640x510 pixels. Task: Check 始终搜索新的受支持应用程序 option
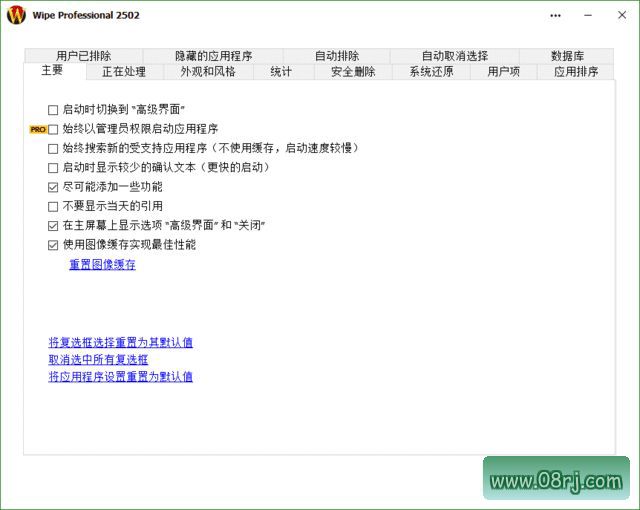[53, 149]
